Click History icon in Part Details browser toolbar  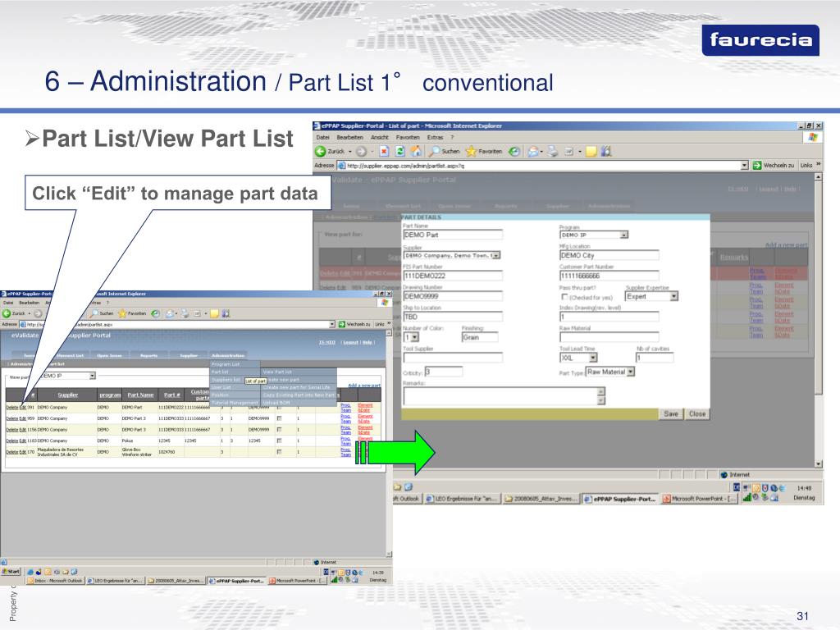514,152
